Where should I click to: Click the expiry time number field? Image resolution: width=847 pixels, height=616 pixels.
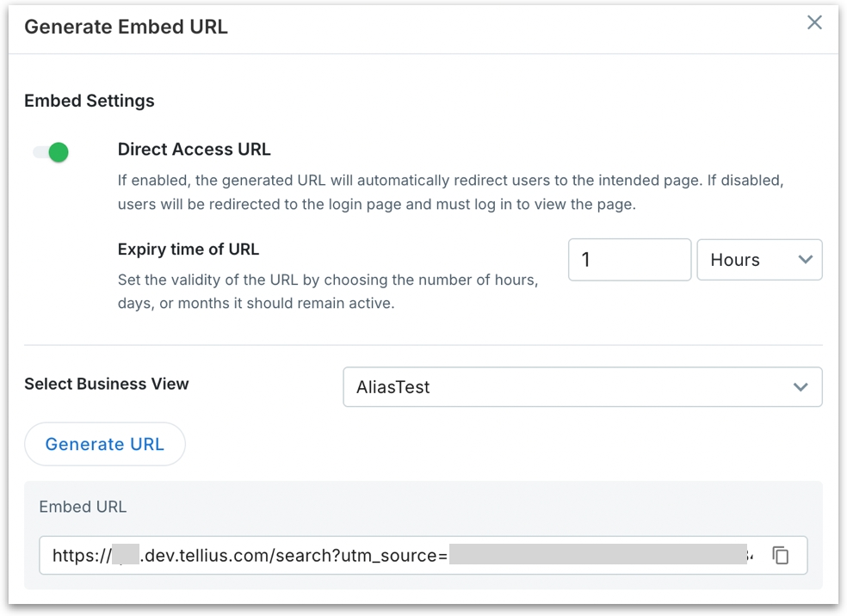pos(629,260)
